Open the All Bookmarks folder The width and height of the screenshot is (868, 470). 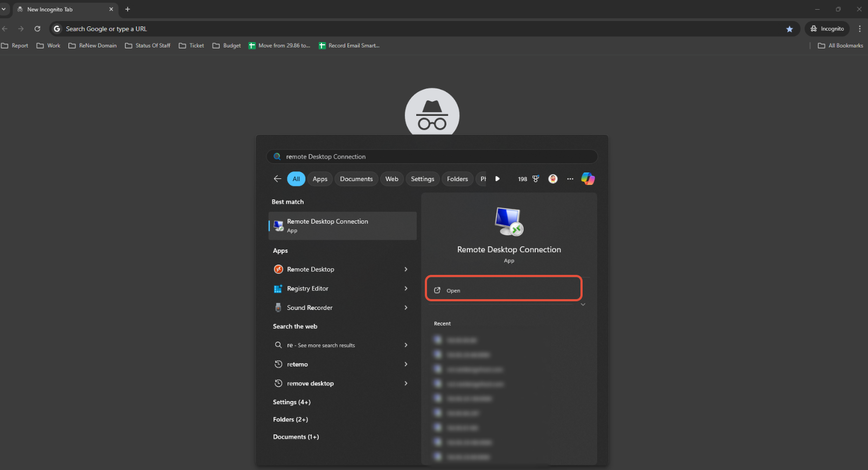[x=841, y=46]
